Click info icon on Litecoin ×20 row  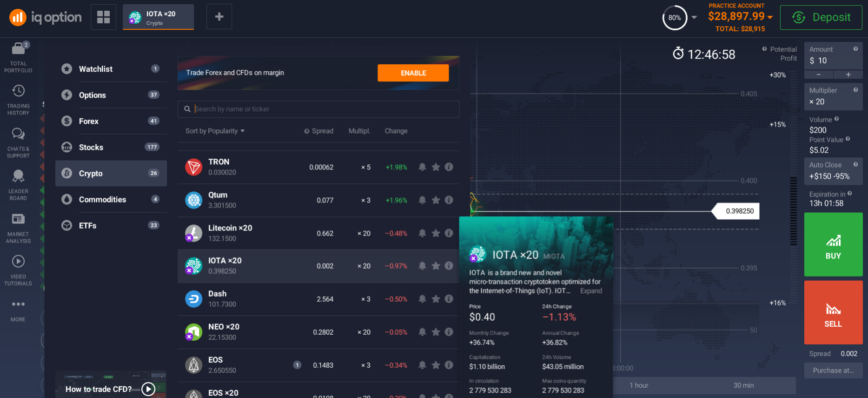(449, 233)
